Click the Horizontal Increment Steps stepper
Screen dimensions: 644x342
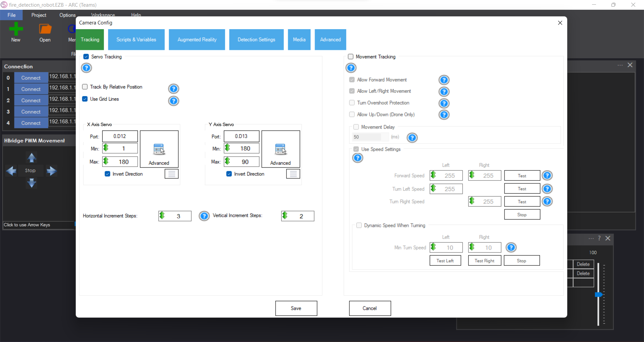(162, 215)
